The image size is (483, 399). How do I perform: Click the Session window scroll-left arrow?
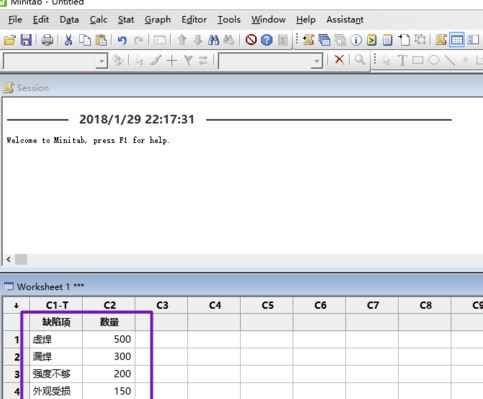(9, 259)
